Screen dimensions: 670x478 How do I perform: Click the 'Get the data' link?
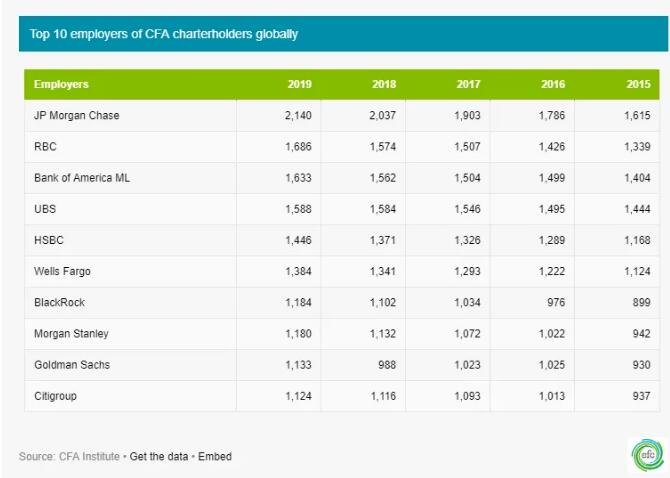(x=159, y=456)
